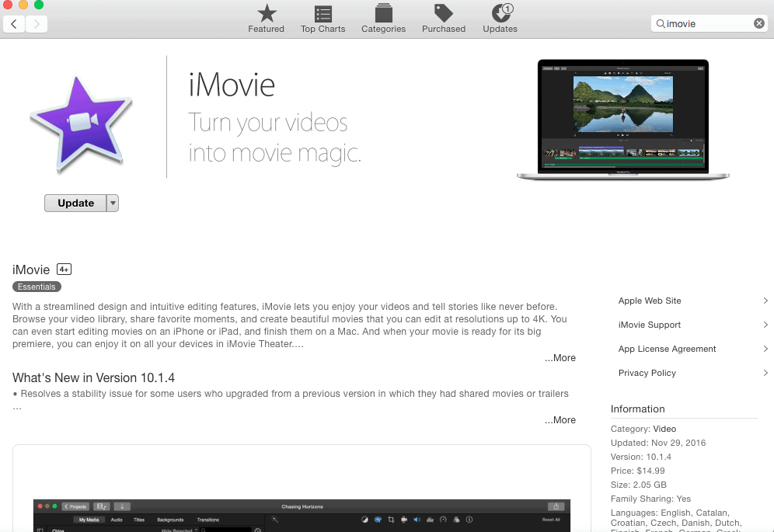Open the Updates tab

click(x=500, y=19)
